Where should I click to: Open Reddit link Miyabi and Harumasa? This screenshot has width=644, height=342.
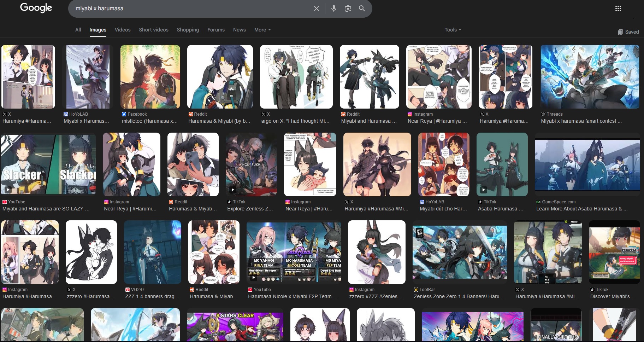[x=369, y=121]
